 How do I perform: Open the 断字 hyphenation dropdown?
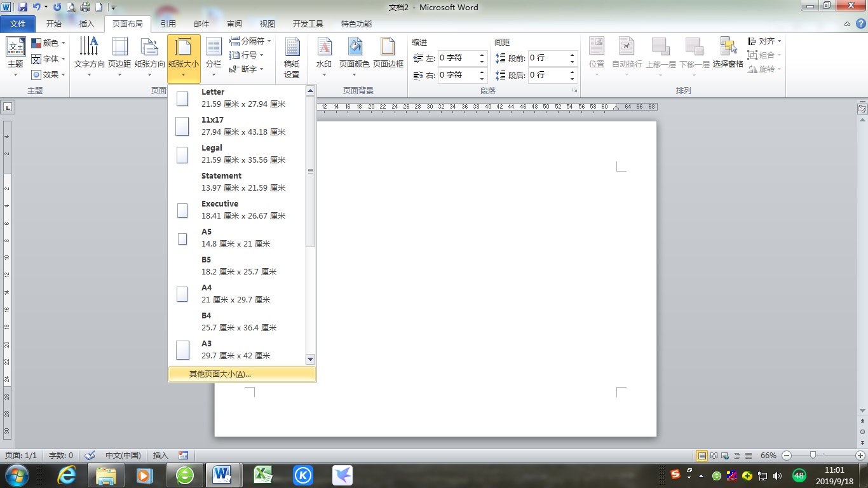(x=247, y=69)
